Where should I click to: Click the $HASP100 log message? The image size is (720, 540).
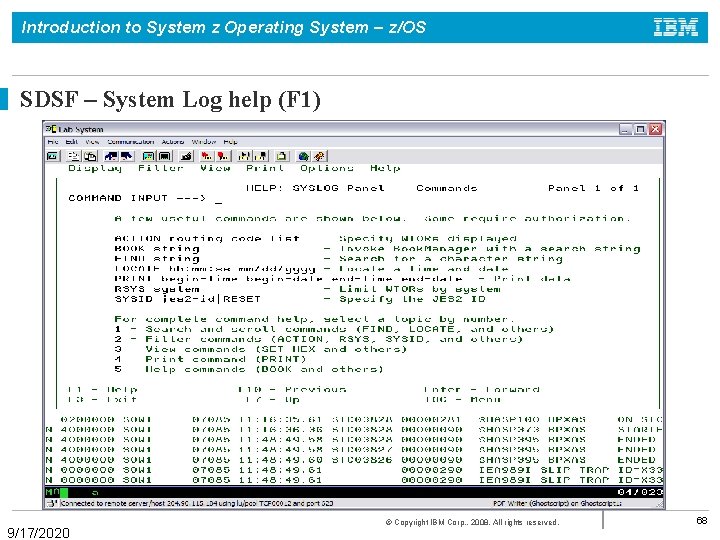pyautogui.click(x=509, y=419)
